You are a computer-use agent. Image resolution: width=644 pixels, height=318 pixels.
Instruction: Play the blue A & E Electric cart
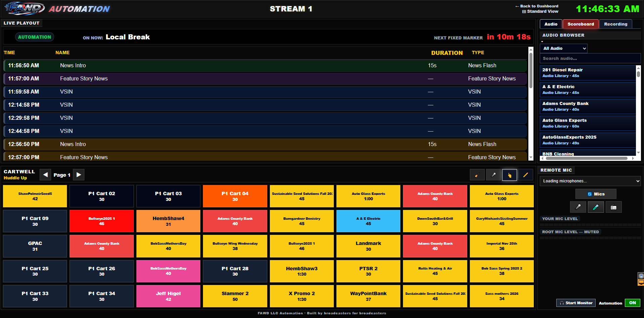368,221
